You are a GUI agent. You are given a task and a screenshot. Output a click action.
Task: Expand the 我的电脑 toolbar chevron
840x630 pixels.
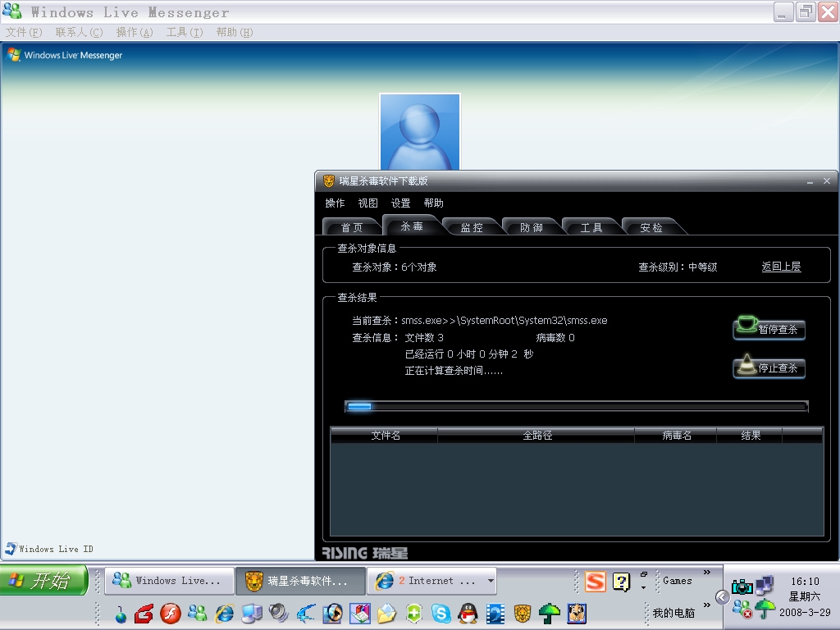click(x=706, y=605)
